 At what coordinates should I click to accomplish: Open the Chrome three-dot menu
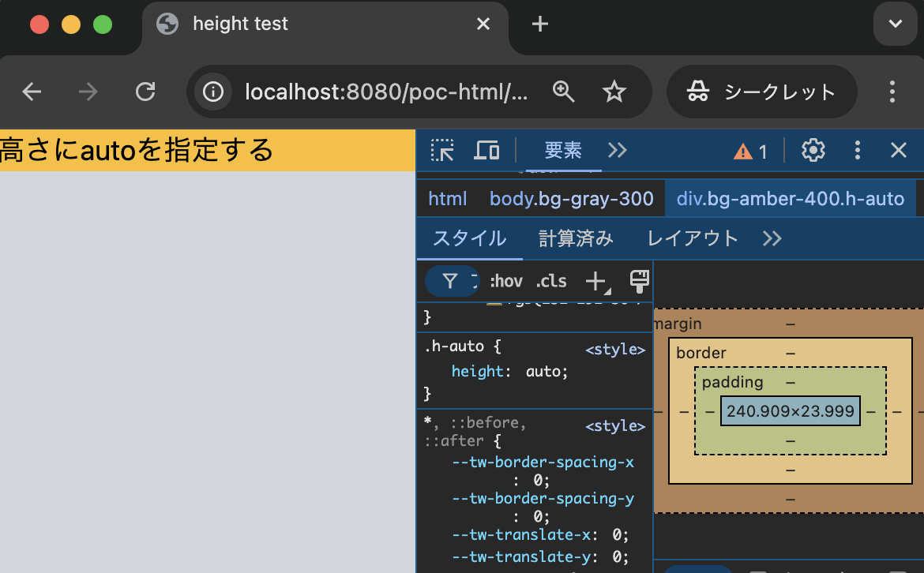click(892, 92)
